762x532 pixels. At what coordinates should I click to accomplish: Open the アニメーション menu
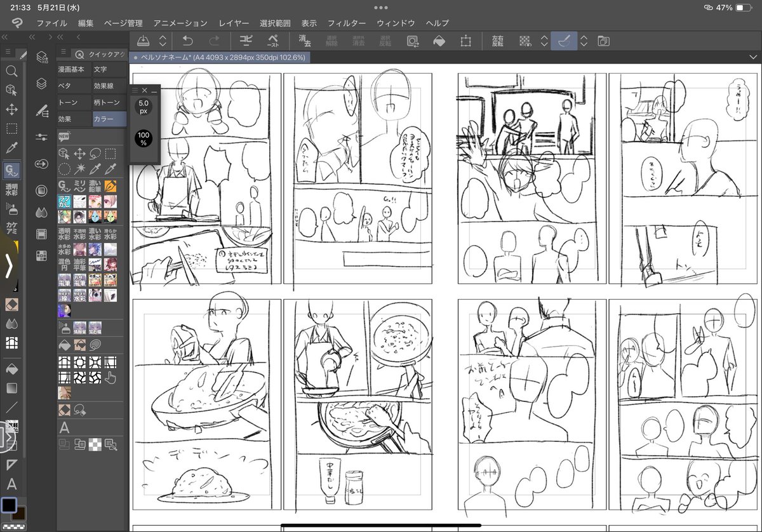(180, 23)
